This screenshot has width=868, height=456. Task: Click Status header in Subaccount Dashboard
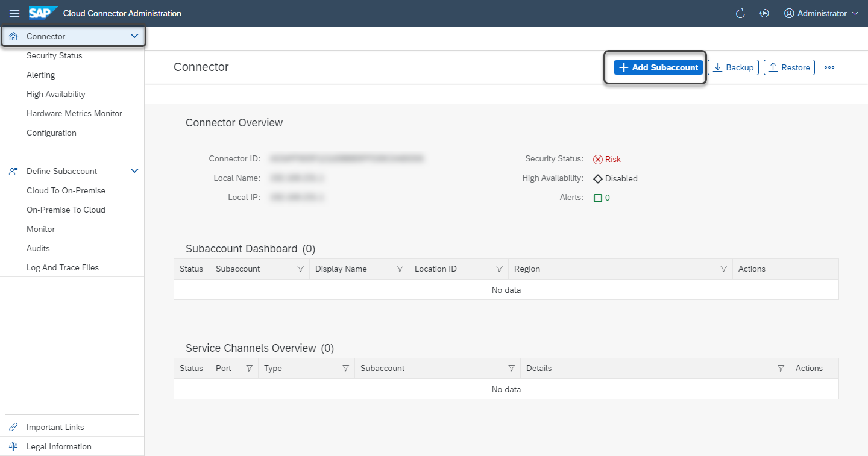tap(191, 269)
